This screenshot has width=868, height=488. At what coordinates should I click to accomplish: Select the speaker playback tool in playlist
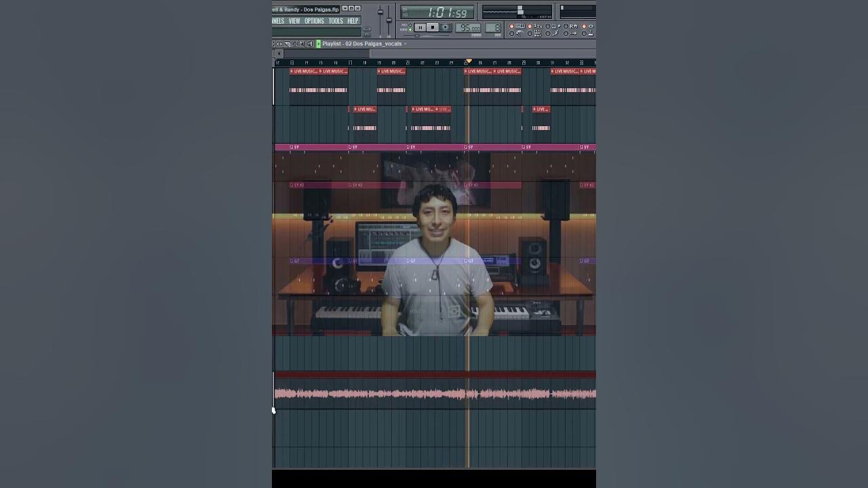pyautogui.click(x=310, y=44)
